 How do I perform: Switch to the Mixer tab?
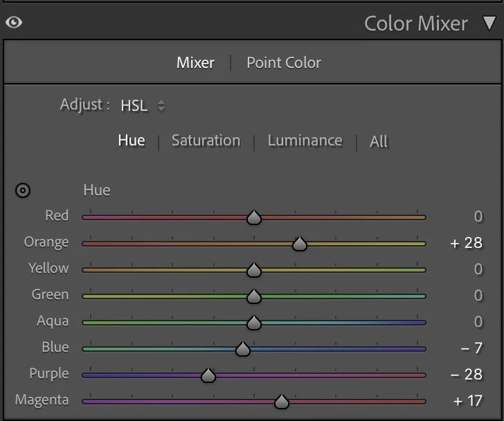click(195, 63)
